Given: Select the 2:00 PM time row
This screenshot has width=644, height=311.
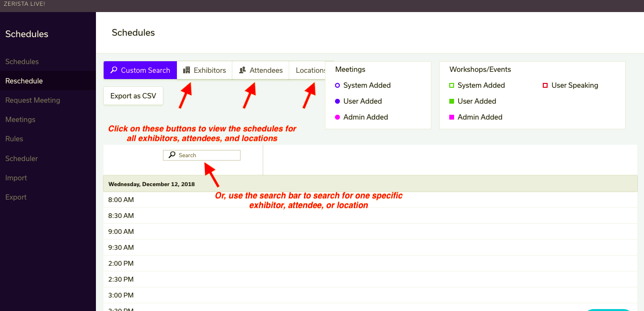Looking at the screenshot, I should coord(370,263).
